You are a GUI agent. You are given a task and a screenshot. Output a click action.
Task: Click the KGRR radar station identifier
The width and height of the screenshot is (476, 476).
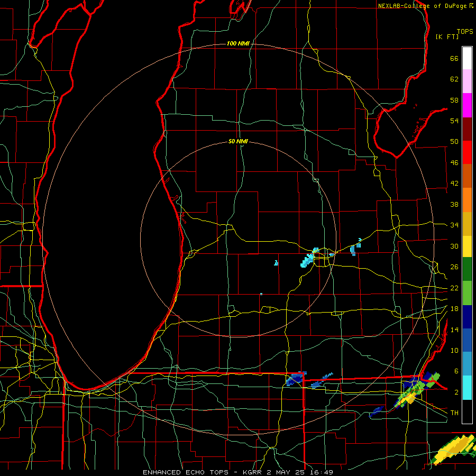pyautogui.click(x=252, y=472)
